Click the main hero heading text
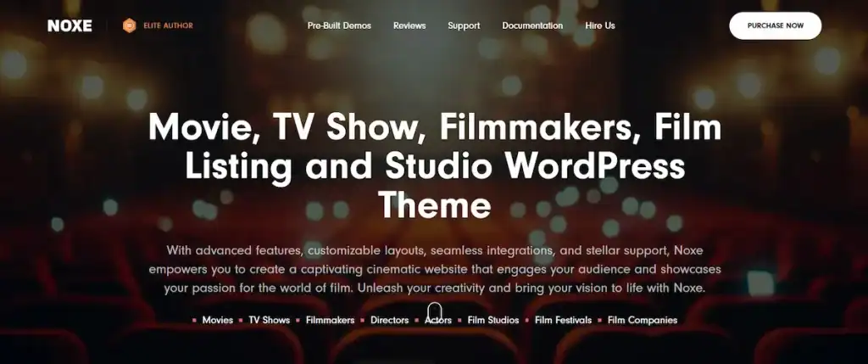Screen dimensions: 868x364 (x=435, y=166)
